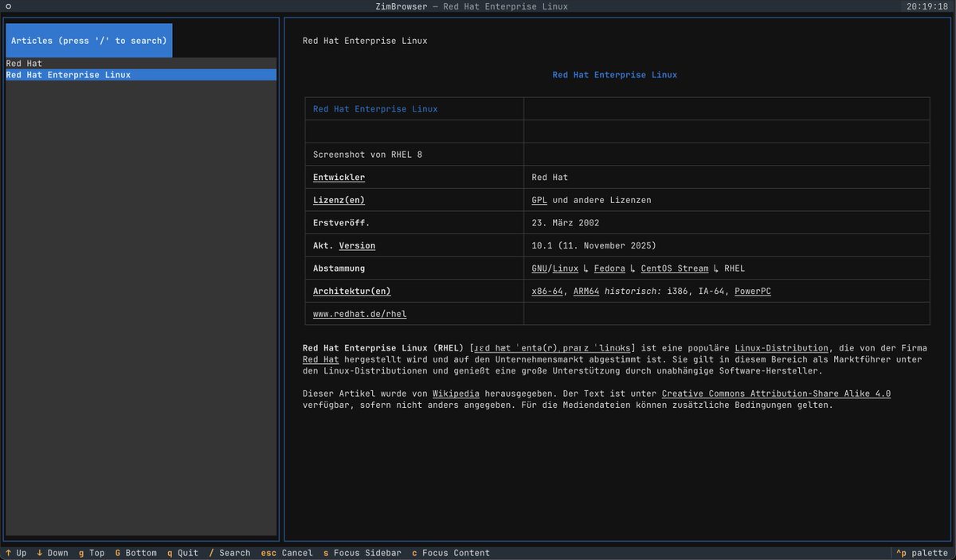Select 'Red Hat Enterprise Linux' sidebar entry
This screenshot has width=956, height=560.
tap(141, 75)
